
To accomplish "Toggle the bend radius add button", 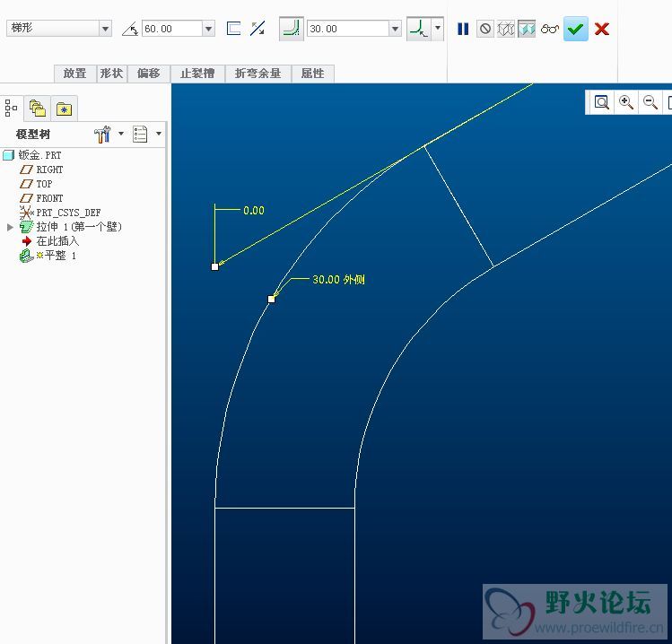I will click(291, 29).
